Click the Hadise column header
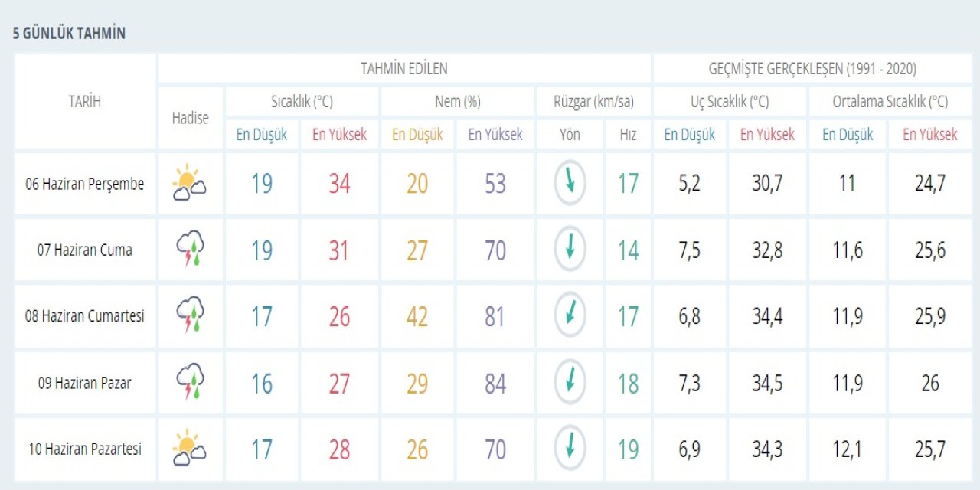The image size is (980, 490). tap(190, 118)
